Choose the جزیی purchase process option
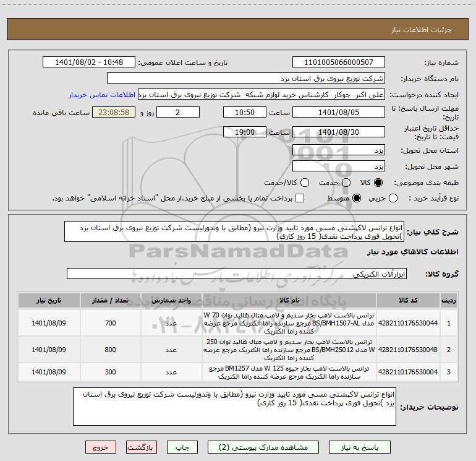Screen dimensions: 476x461 pos(393,198)
